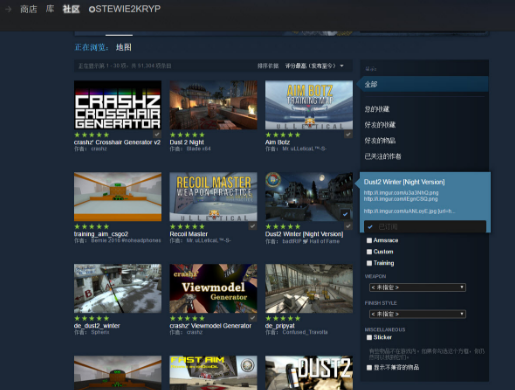515x390 pixels.
Task: Enable the Sticker filter checkbox
Action: (x=369, y=337)
